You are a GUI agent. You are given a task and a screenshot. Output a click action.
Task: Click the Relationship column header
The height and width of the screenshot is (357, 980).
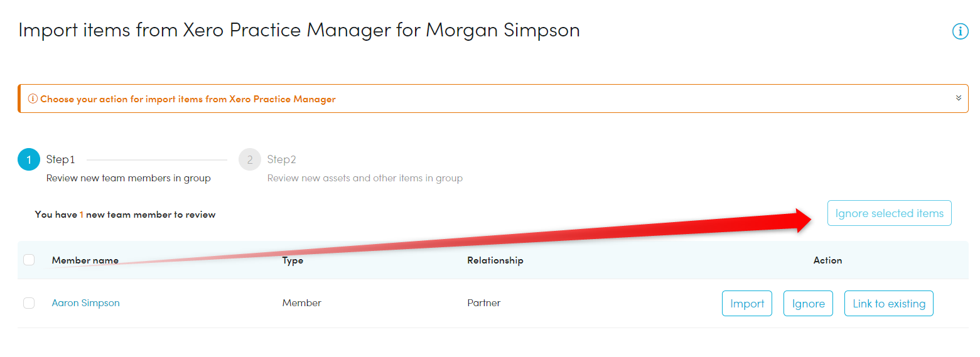[495, 260]
